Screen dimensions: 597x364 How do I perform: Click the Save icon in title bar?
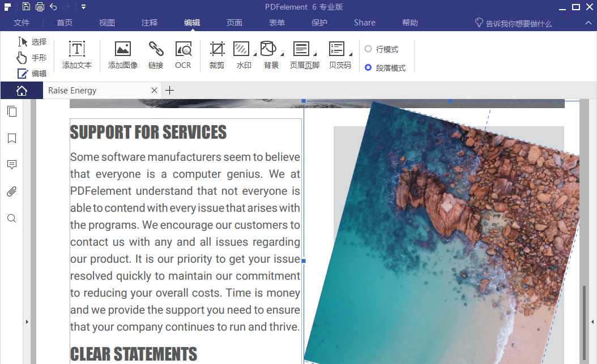tap(26, 6)
